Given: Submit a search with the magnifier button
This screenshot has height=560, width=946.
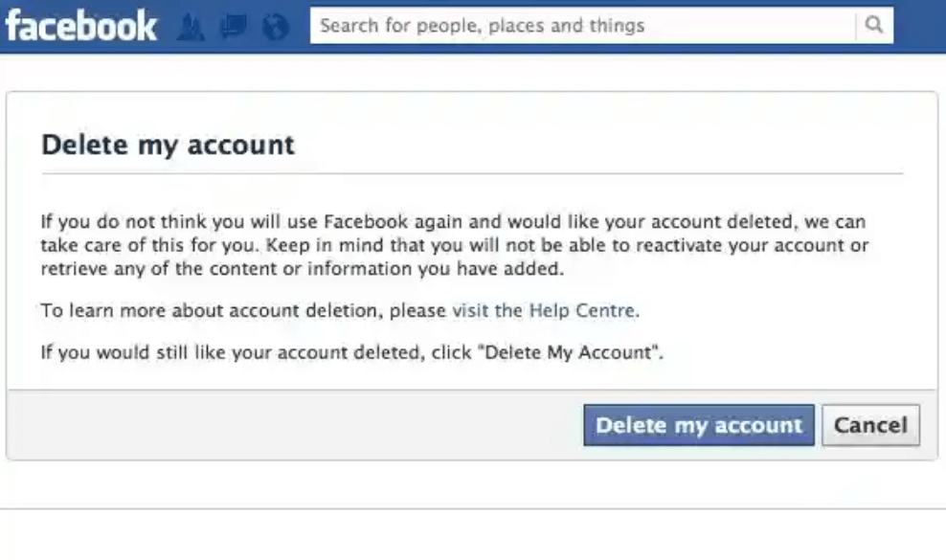Looking at the screenshot, I should tap(873, 26).
